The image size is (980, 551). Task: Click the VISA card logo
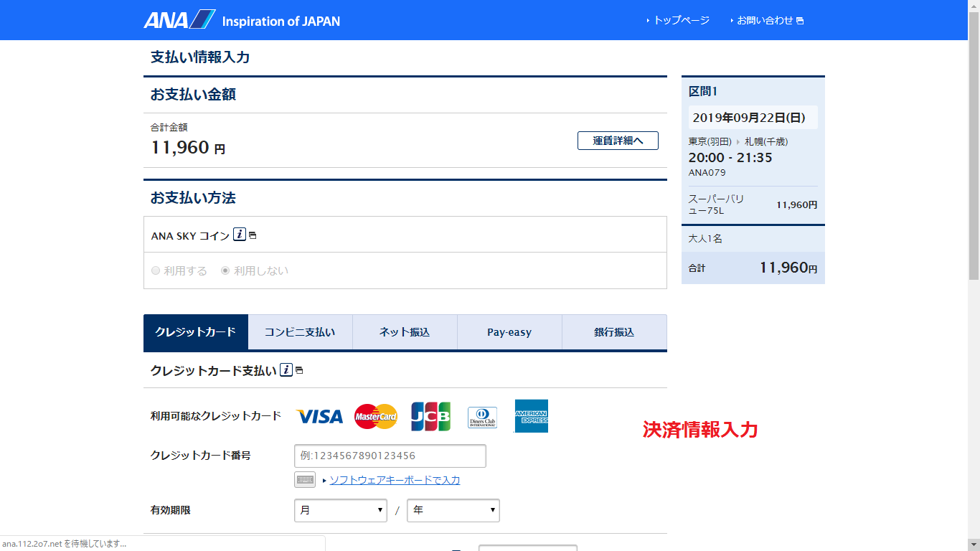click(x=319, y=416)
